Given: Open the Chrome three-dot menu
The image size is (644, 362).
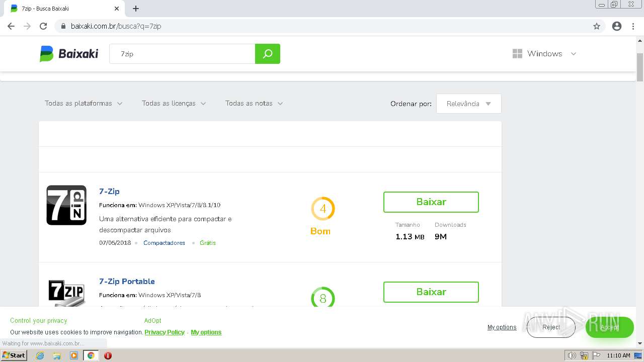Looking at the screenshot, I should [633, 26].
